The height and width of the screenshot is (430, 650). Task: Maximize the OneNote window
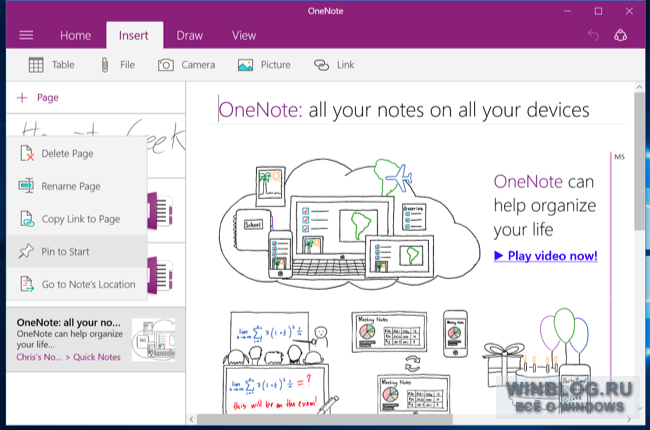(x=598, y=11)
